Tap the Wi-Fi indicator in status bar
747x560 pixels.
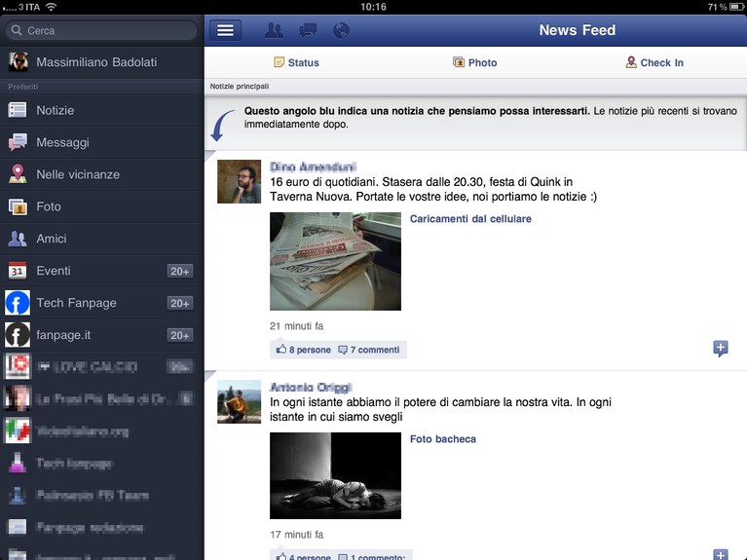pos(51,7)
